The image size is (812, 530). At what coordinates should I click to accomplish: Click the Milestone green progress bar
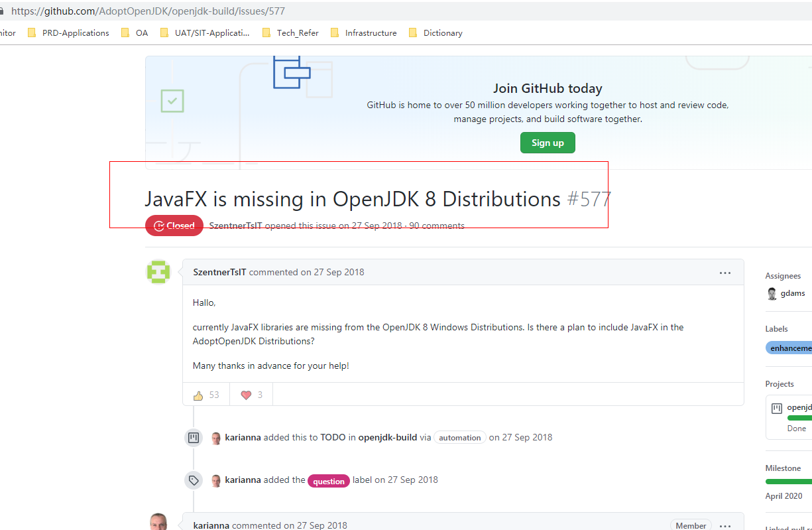coord(789,482)
